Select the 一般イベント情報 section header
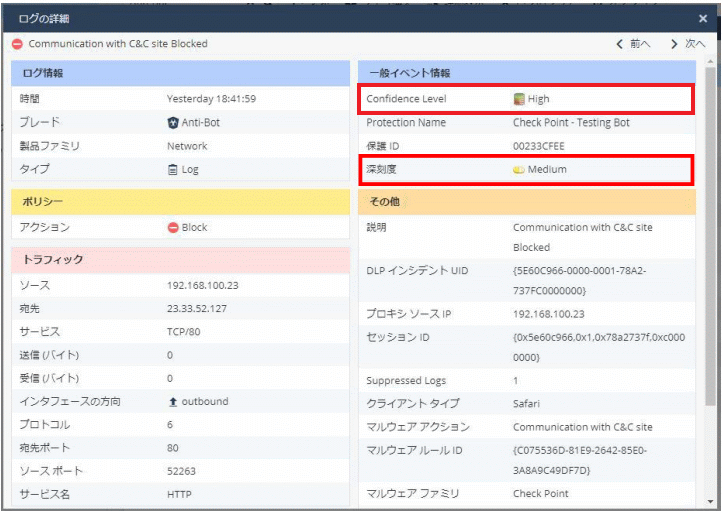This screenshot has height=512, width=722. 526,73
